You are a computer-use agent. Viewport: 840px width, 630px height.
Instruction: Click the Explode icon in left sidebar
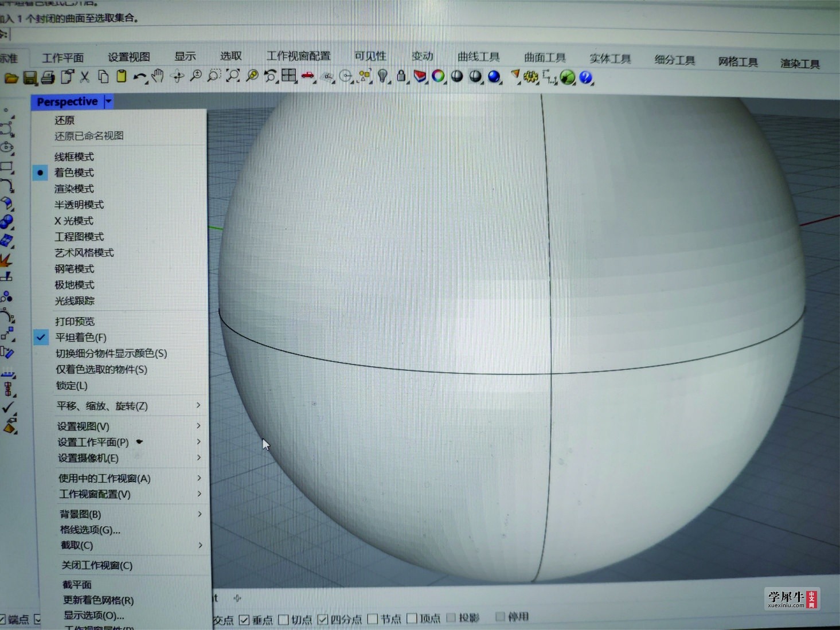pos(6,260)
